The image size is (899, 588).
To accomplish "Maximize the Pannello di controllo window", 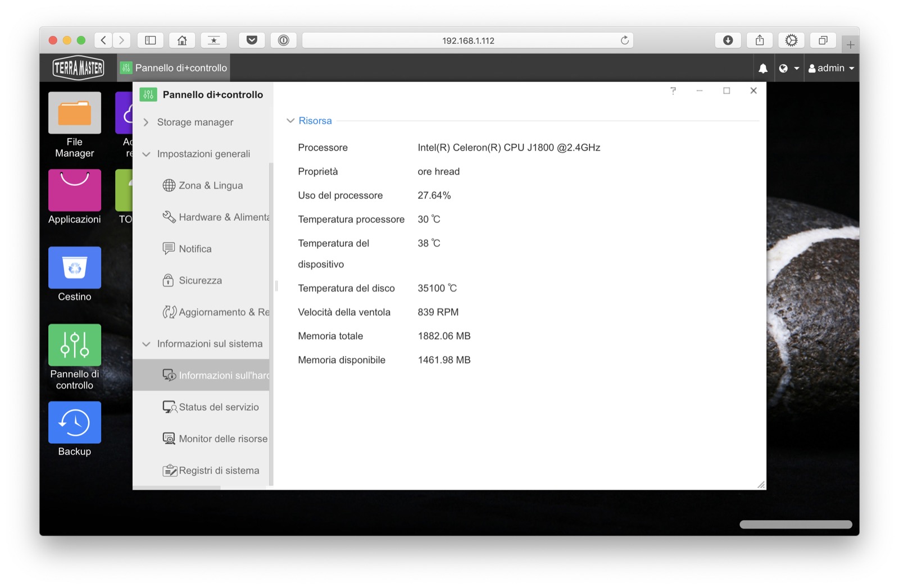I will pyautogui.click(x=727, y=90).
